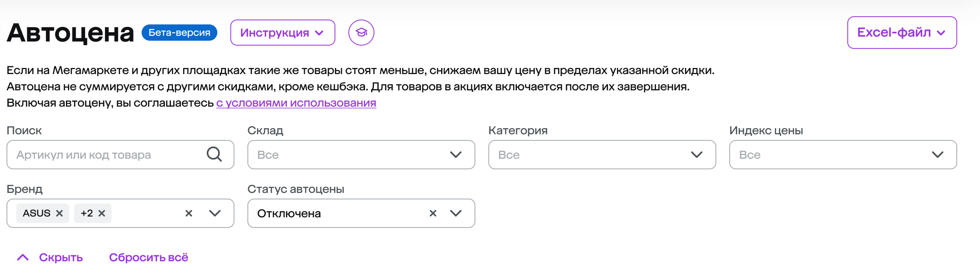Open the Статус автоцены dropdown arrow
This screenshot has width=980, height=280.
[x=456, y=213]
